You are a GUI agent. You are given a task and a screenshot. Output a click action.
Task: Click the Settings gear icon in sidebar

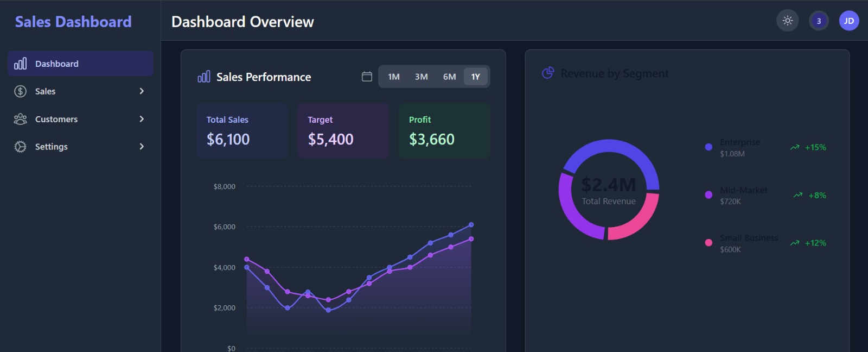click(x=21, y=147)
